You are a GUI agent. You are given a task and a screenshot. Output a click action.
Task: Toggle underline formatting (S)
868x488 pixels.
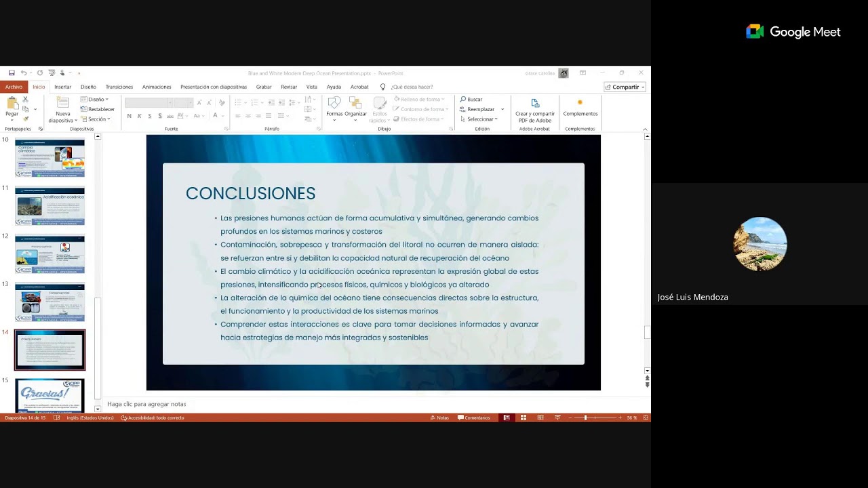point(150,116)
